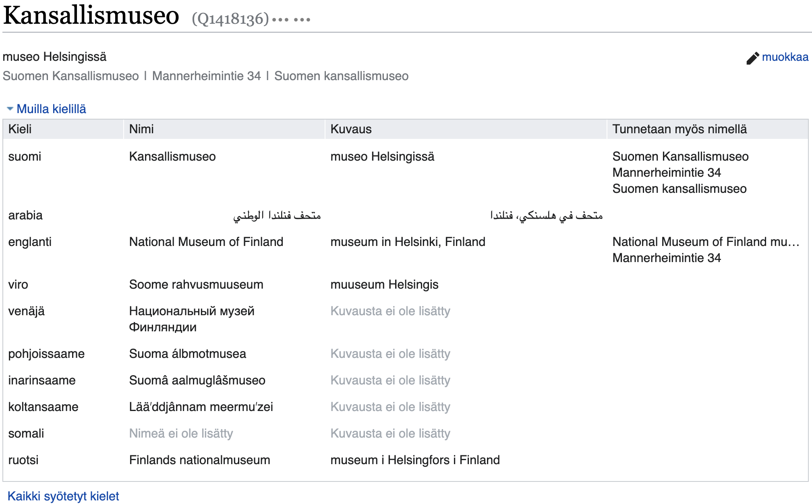Select the koltansaame language cell
The height and width of the screenshot is (504, 812).
43,407
